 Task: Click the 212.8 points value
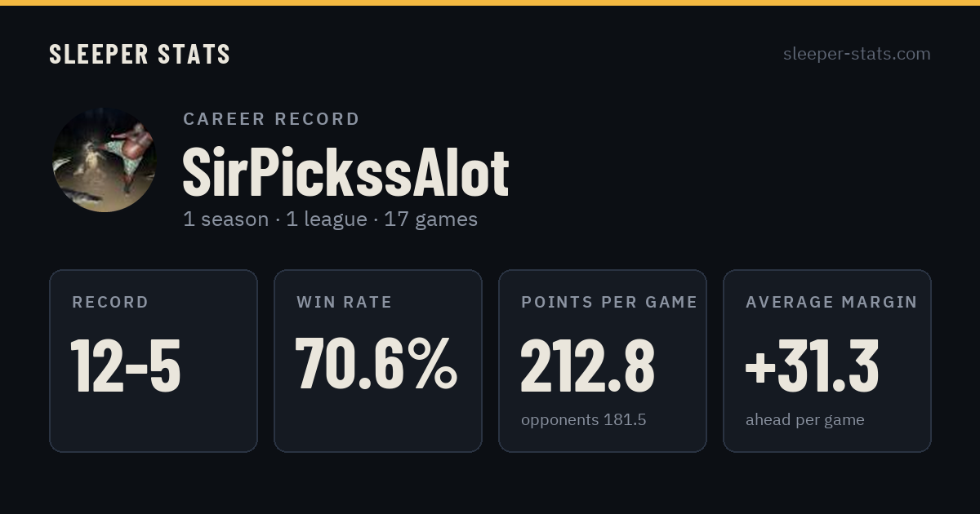587,366
